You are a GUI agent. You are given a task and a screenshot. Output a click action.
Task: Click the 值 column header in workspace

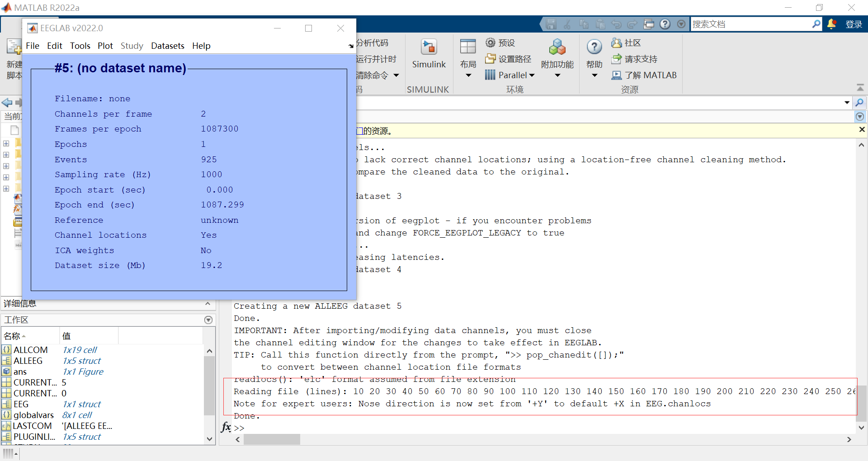[89, 336]
